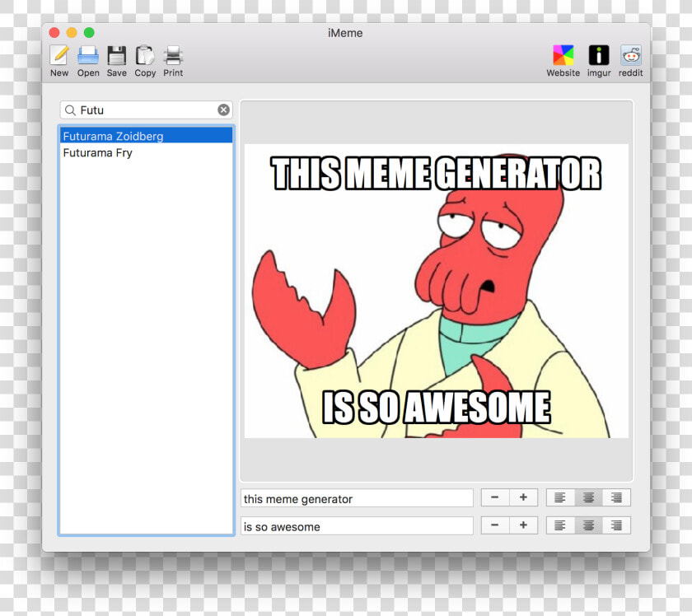This screenshot has width=692, height=616.
Task: Upload using the imgur icon
Action: pos(598,55)
